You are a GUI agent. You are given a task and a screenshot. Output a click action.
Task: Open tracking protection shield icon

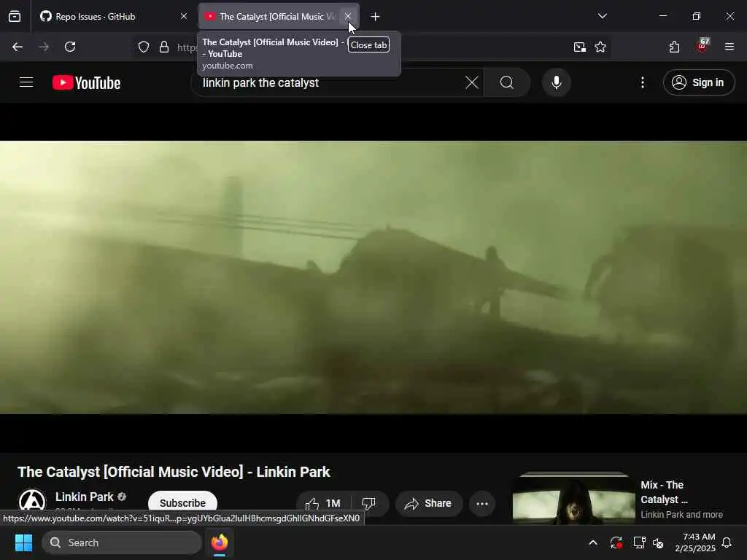tap(144, 47)
